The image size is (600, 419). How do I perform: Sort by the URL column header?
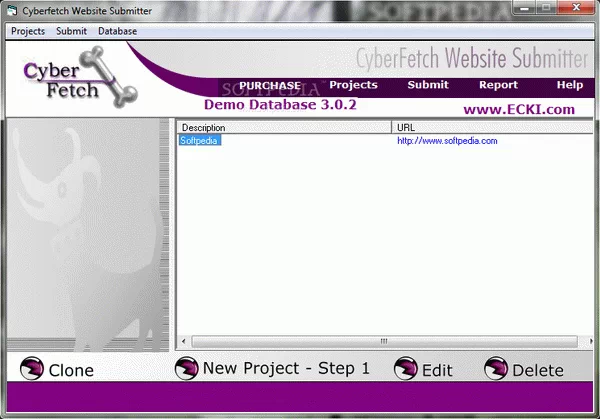[x=492, y=127]
